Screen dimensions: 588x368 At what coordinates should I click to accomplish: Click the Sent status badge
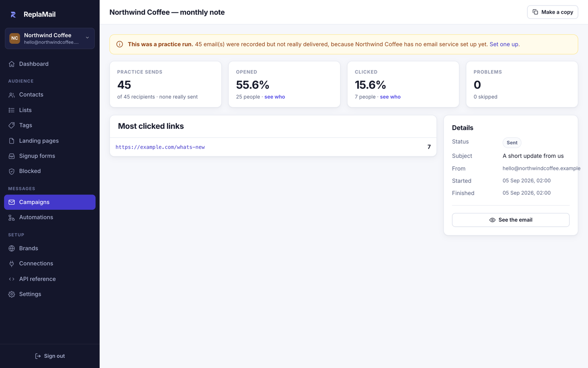click(x=512, y=143)
